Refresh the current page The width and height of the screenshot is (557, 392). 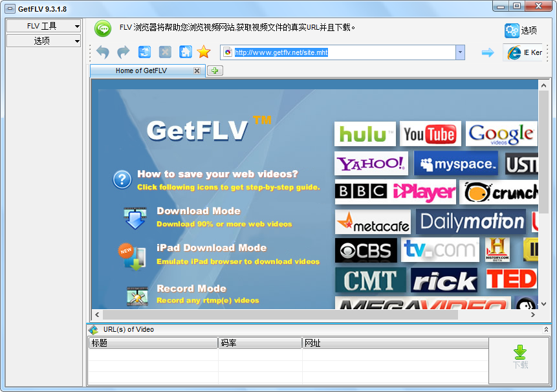click(144, 52)
